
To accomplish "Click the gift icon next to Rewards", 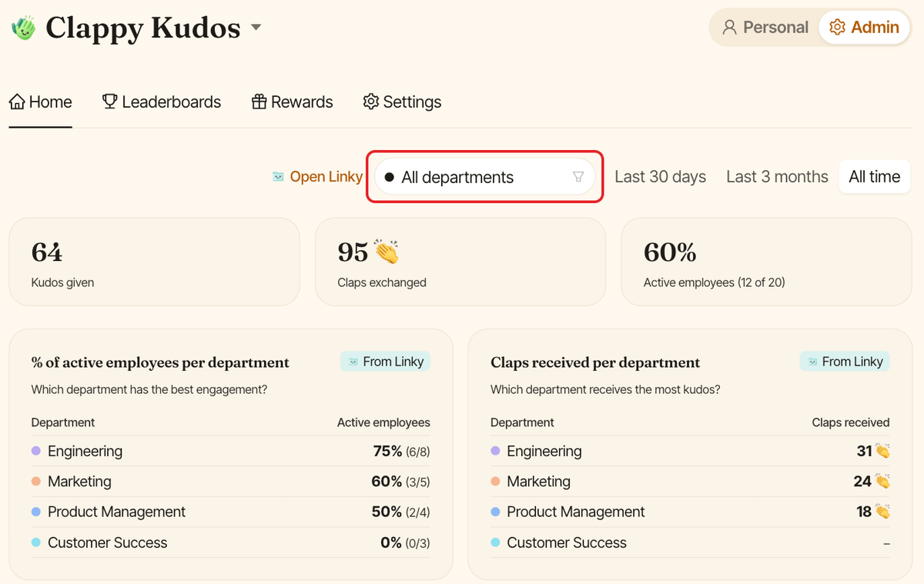I will pyautogui.click(x=259, y=102).
